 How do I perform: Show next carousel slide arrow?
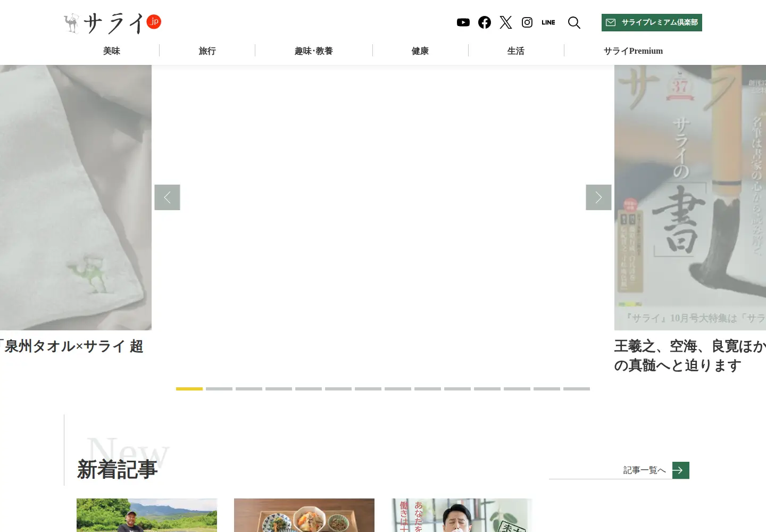pyautogui.click(x=598, y=197)
